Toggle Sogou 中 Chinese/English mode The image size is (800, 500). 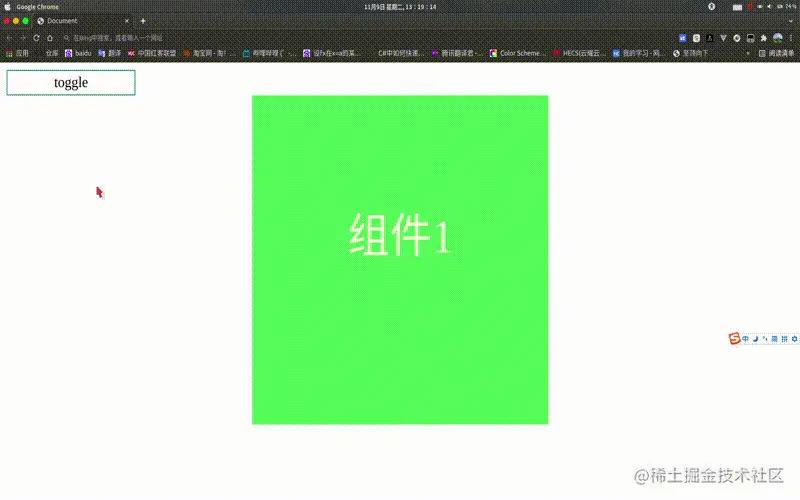pyautogui.click(x=745, y=339)
